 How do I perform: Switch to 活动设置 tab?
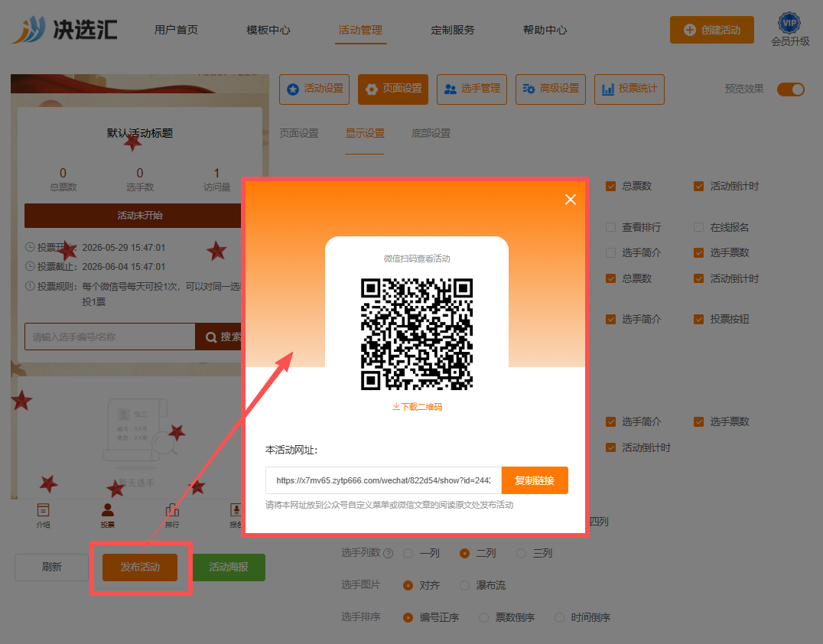[x=314, y=89]
